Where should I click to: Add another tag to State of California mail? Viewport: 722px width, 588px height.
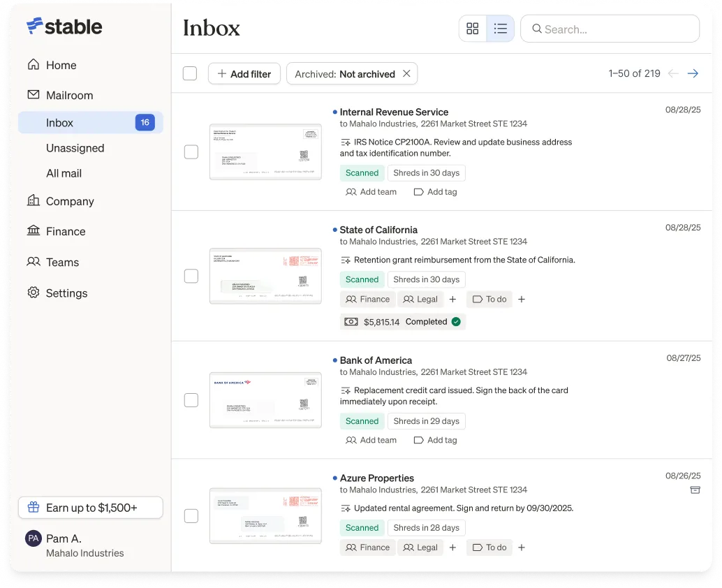tap(521, 300)
